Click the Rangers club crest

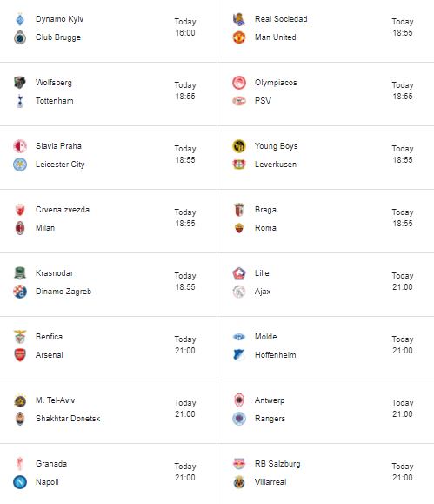click(239, 419)
